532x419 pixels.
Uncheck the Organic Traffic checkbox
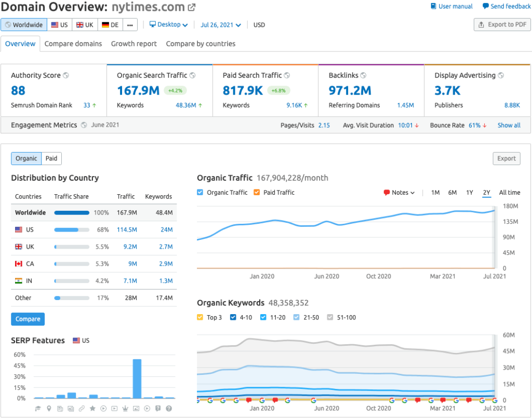[201, 192]
